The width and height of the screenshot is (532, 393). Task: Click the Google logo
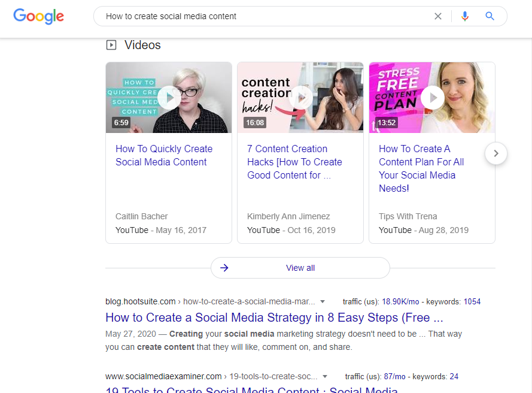(x=38, y=16)
